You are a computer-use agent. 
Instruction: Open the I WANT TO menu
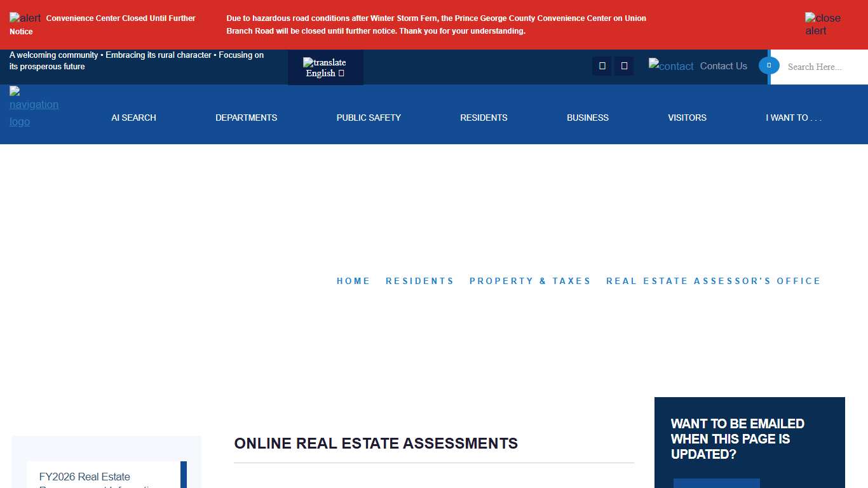point(794,118)
